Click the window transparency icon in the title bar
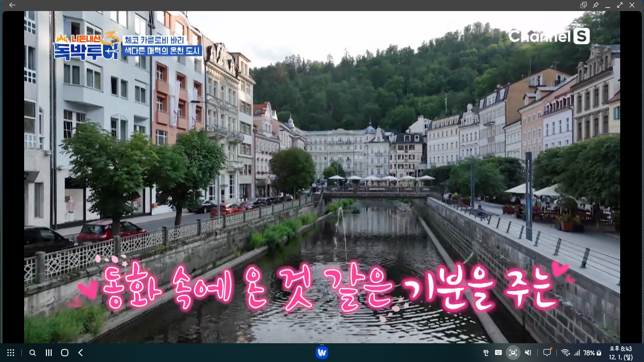644x362 pixels. pyautogui.click(x=584, y=5)
